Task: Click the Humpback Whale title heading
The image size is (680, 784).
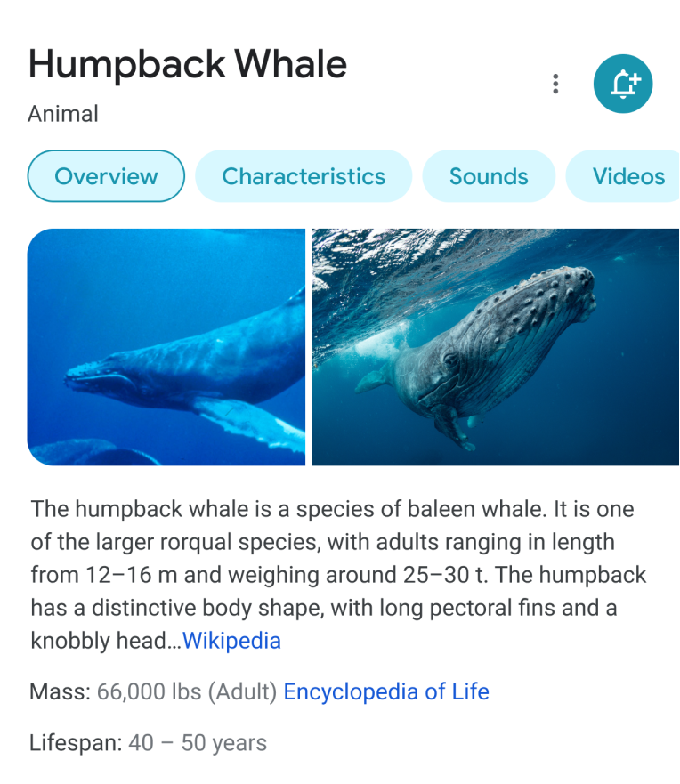Action: [188, 64]
